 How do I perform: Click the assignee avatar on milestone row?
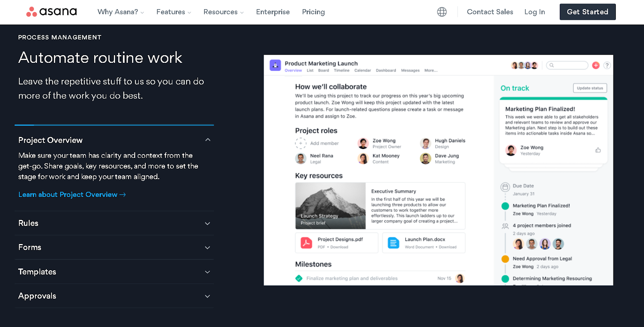point(460,278)
